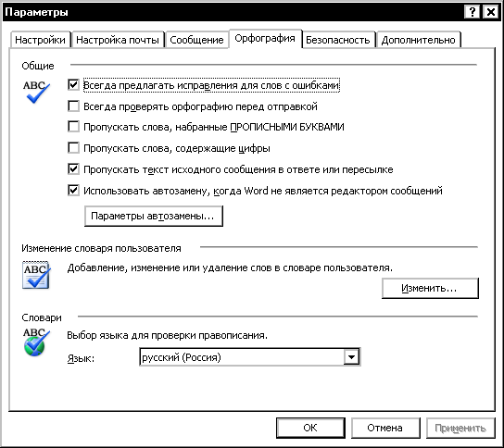Click the Изменить... button

430,288
